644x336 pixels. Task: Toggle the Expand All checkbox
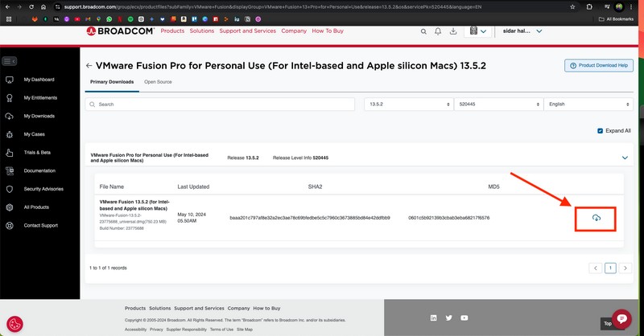tap(600, 131)
